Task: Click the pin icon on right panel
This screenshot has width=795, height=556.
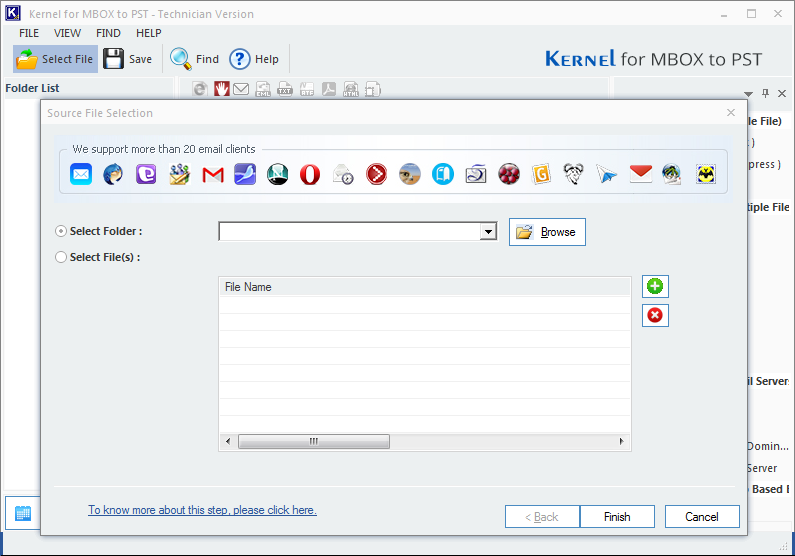Action: [766, 93]
